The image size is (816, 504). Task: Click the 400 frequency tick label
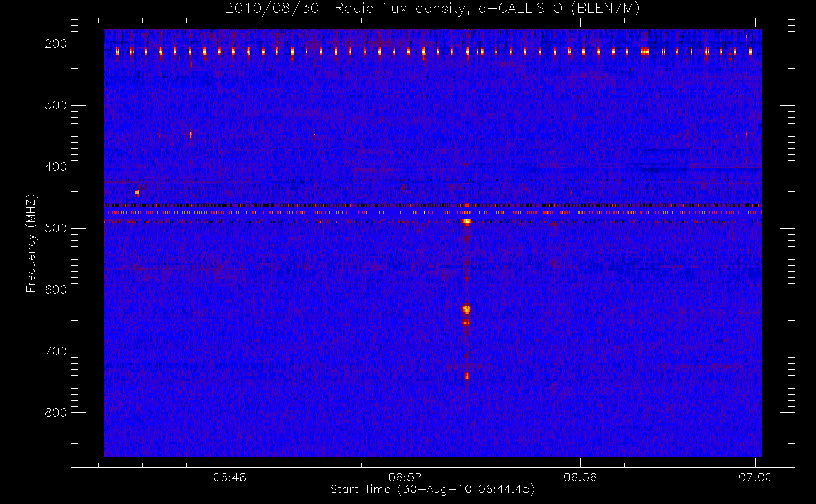coord(56,167)
